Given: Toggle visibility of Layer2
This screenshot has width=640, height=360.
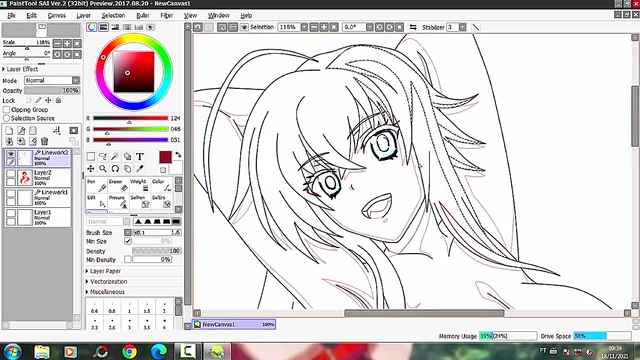Looking at the screenshot, I should coord(11,174).
